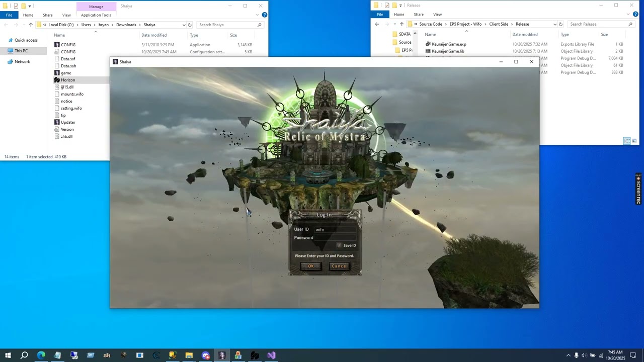Go up one level in Release window

[x=401, y=24]
